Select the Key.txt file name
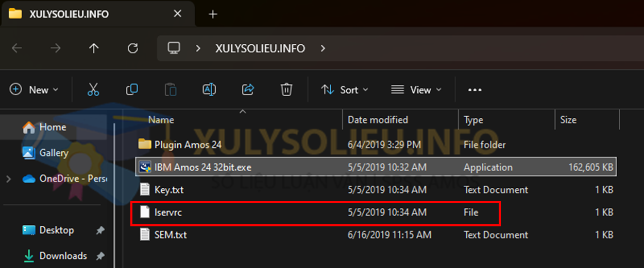The image size is (644, 268). [x=169, y=190]
